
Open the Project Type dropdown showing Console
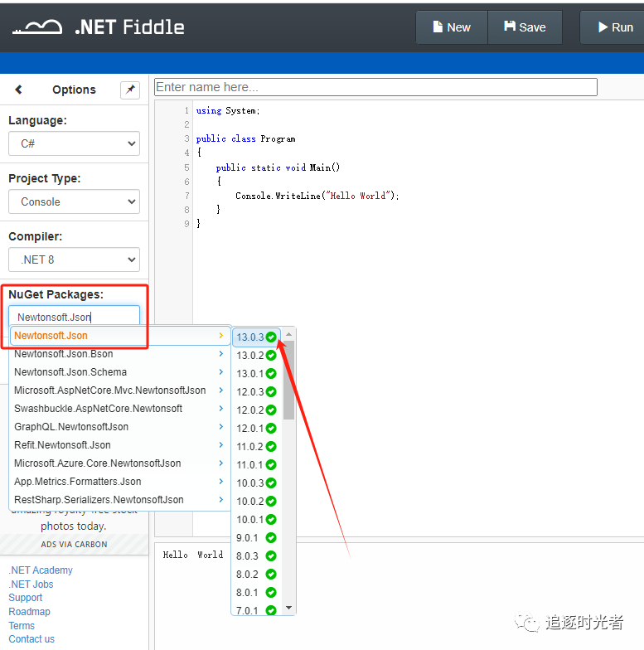point(75,201)
